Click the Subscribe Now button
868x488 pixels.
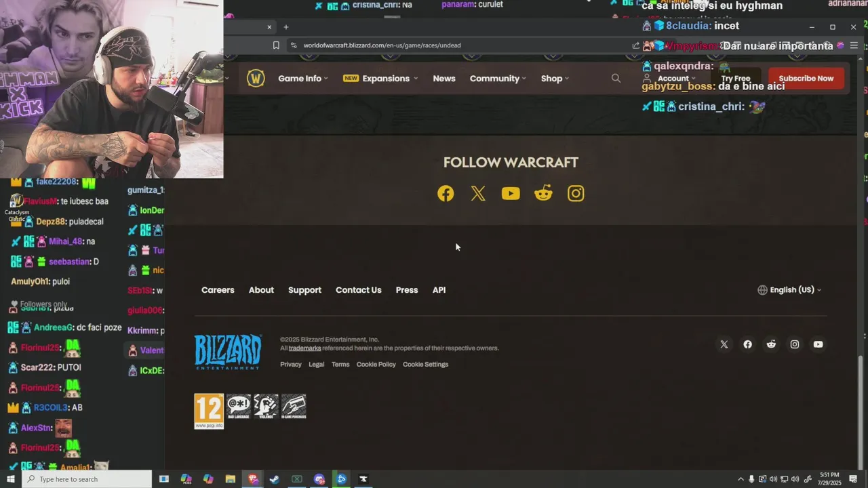(806, 79)
